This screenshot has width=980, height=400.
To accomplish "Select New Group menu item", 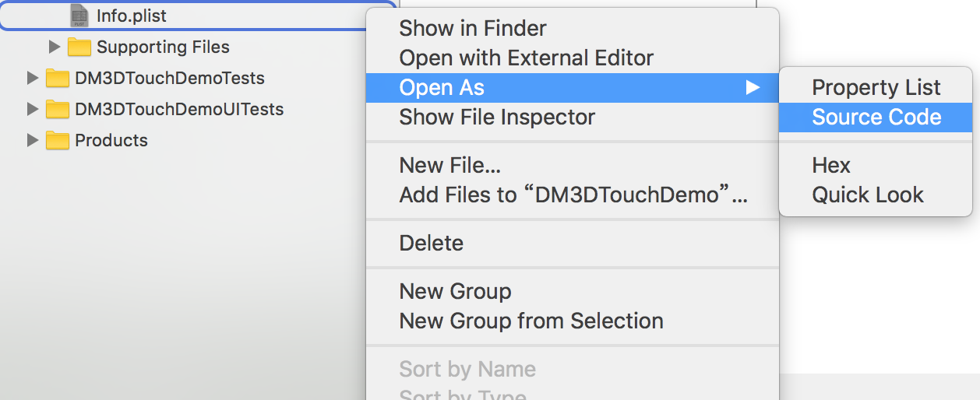I will [455, 292].
